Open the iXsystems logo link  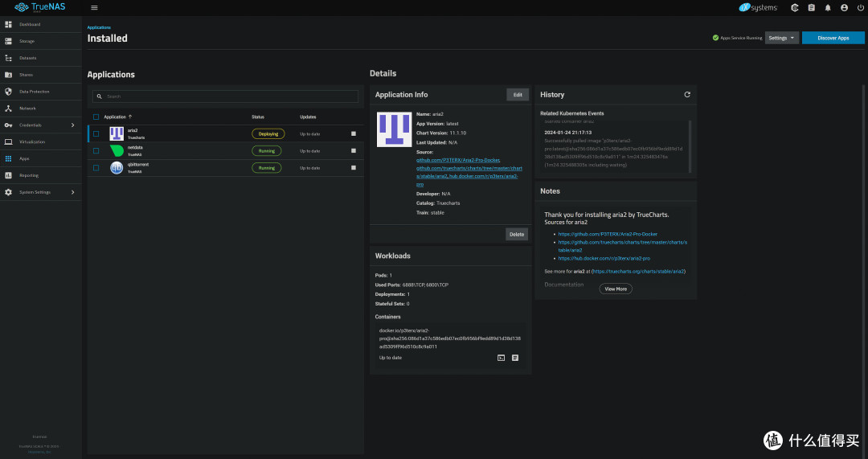tap(758, 8)
